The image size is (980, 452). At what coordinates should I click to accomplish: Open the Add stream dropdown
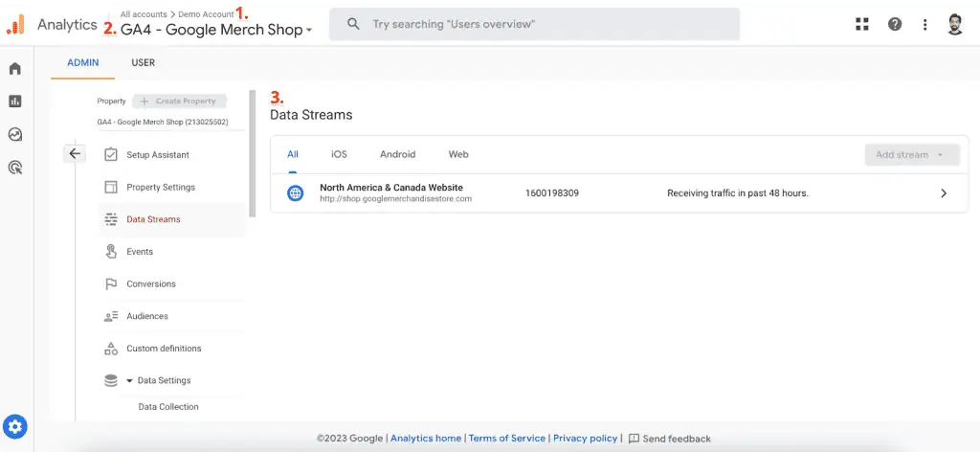(912, 154)
